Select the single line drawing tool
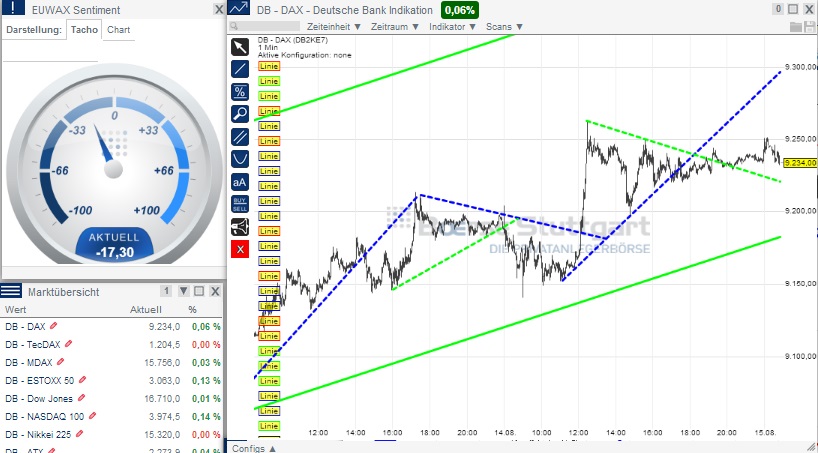 (240, 69)
